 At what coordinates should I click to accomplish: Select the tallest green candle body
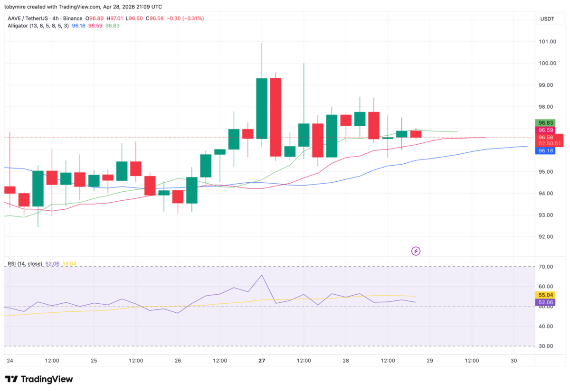click(262, 108)
